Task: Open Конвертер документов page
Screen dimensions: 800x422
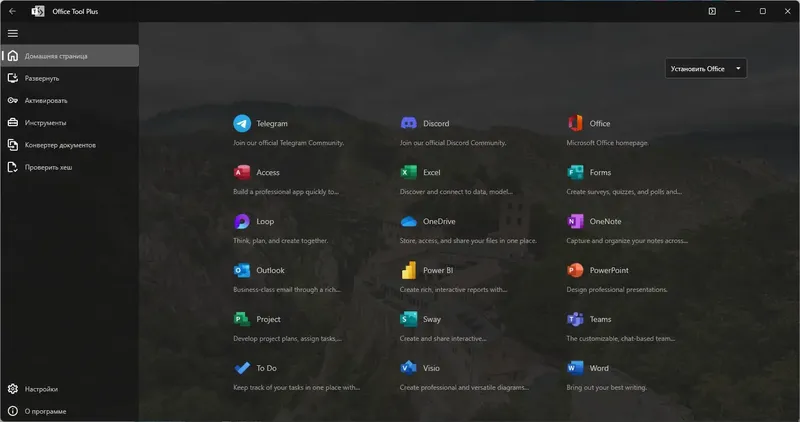Action: coord(70,145)
